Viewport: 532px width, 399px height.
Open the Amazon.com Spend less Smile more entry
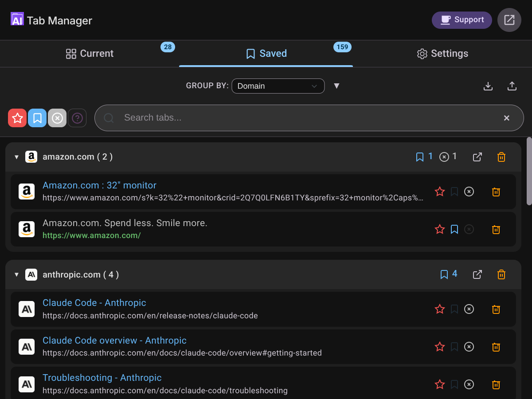point(125,223)
